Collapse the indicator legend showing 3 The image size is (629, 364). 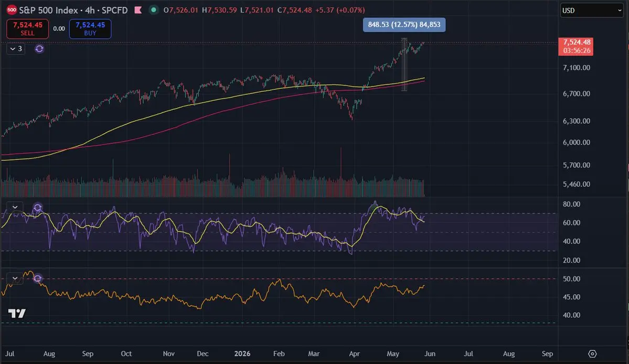16,49
